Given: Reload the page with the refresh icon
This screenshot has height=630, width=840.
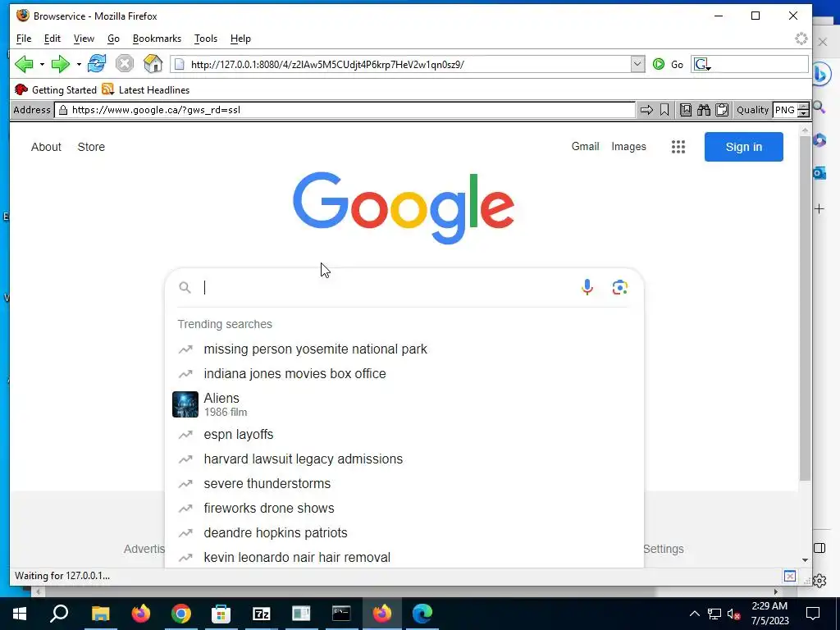Looking at the screenshot, I should (x=97, y=64).
